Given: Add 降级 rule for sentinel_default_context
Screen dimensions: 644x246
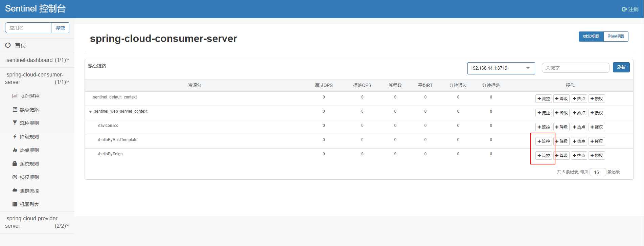Looking at the screenshot, I should click(561, 99).
